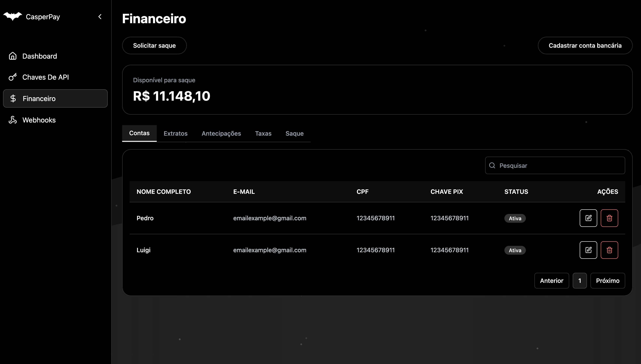The height and width of the screenshot is (364, 641).
Task: Click Luigi's CPF value
Action: pos(375,250)
